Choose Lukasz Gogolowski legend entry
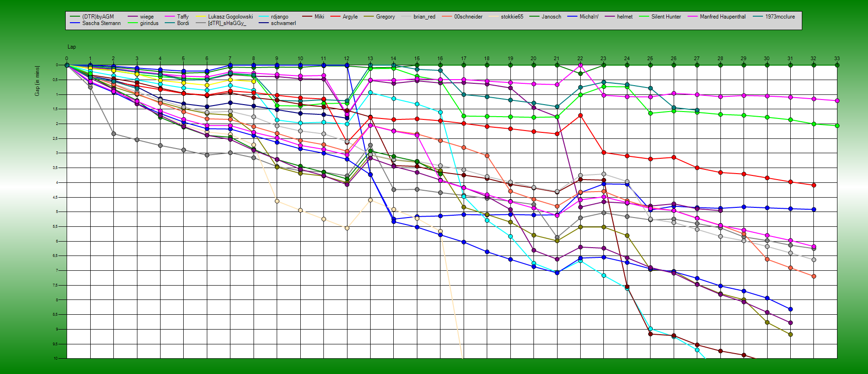 (x=224, y=17)
